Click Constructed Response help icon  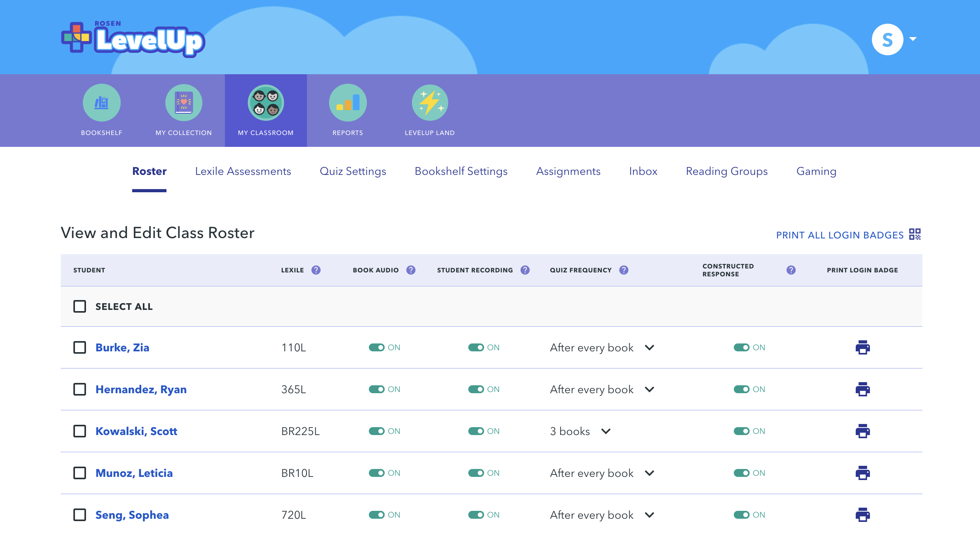click(x=791, y=270)
